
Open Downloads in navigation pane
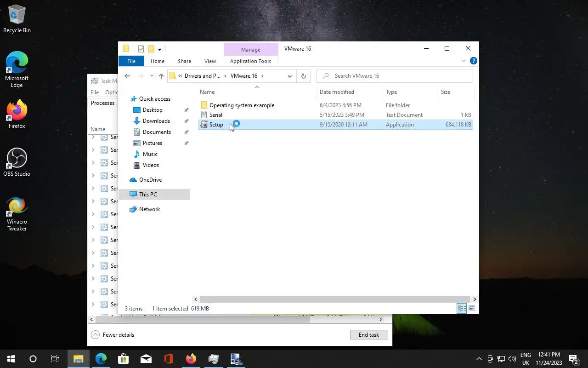156,121
